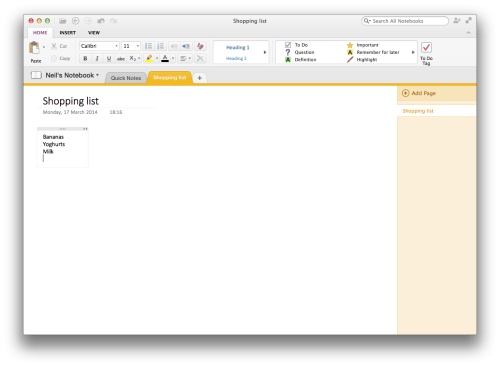Apply the Highlight tag

pos(362,59)
